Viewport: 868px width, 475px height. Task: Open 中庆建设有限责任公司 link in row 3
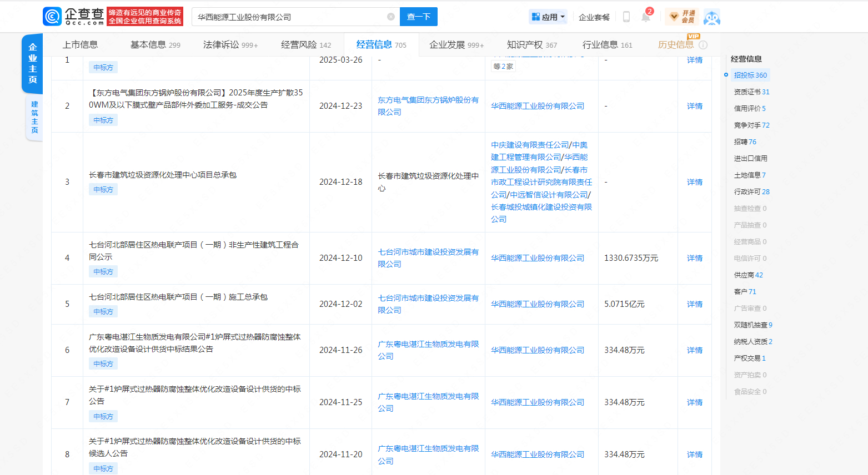click(x=530, y=145)
